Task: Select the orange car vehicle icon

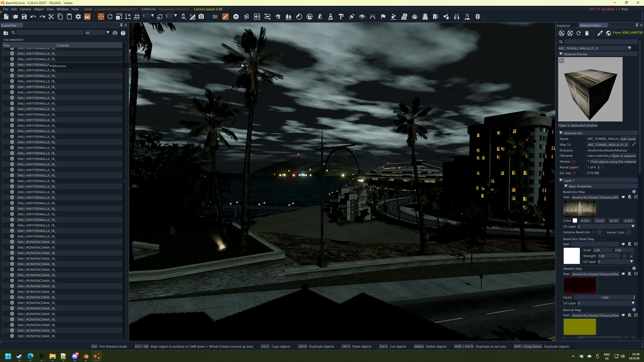Action: [x=87, y=17]
